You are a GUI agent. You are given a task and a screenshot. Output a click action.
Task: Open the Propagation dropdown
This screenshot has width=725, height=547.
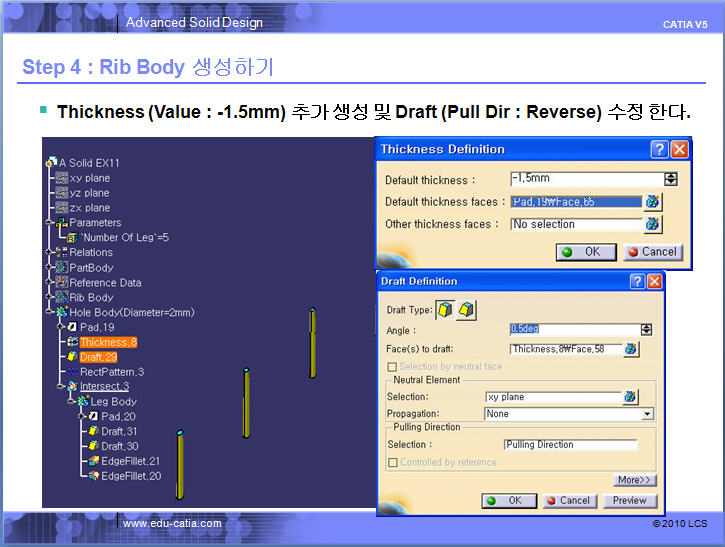pos(647,414)
